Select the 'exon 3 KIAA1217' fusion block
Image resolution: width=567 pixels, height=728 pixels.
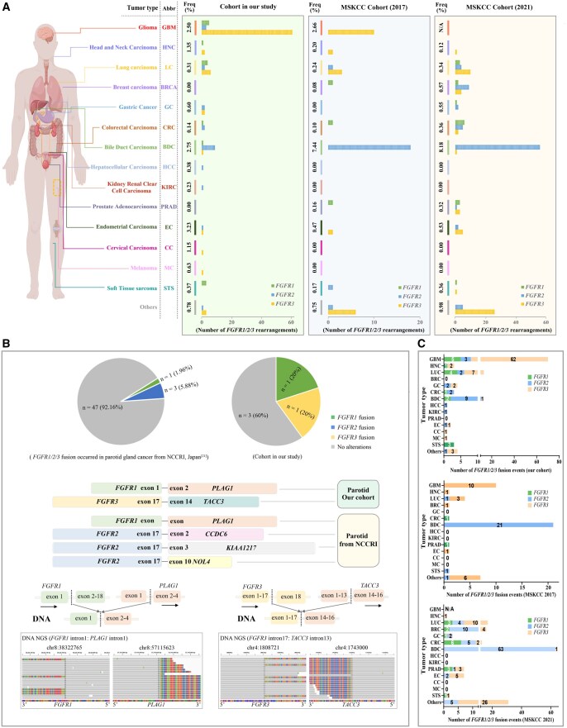241,548
